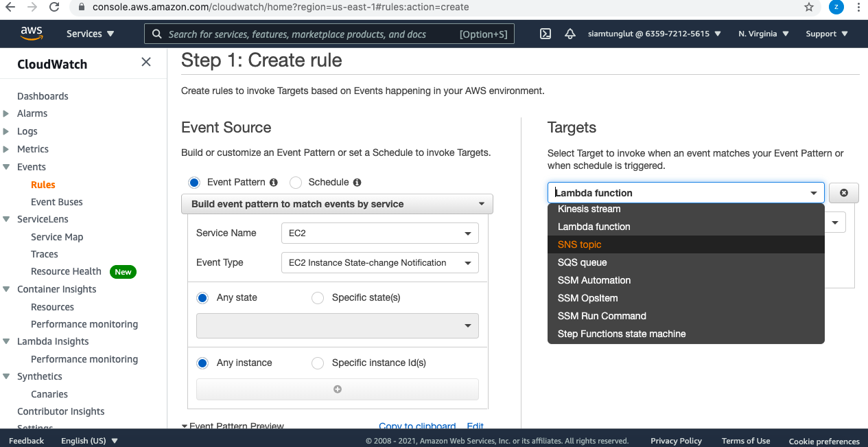Open the CloudShell terminal icon
This screenshot has width=868, height=447.
click(x=546, y=34)
